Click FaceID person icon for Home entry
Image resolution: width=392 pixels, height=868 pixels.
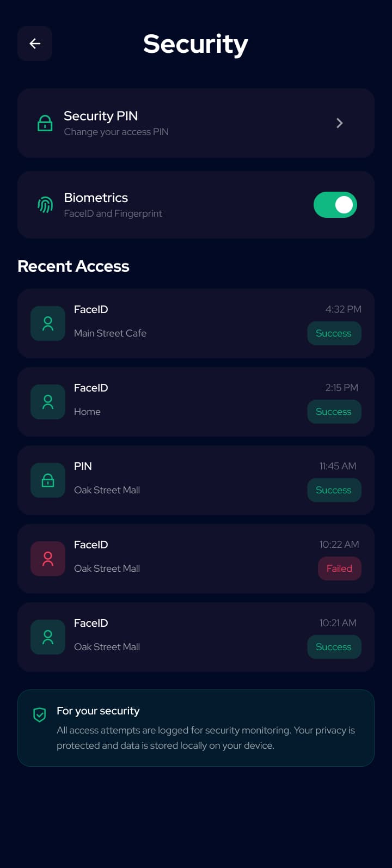[48, 402]
